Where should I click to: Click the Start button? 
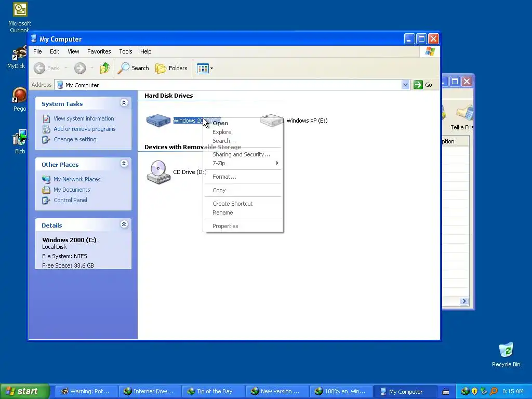click(x=24, y=391)
